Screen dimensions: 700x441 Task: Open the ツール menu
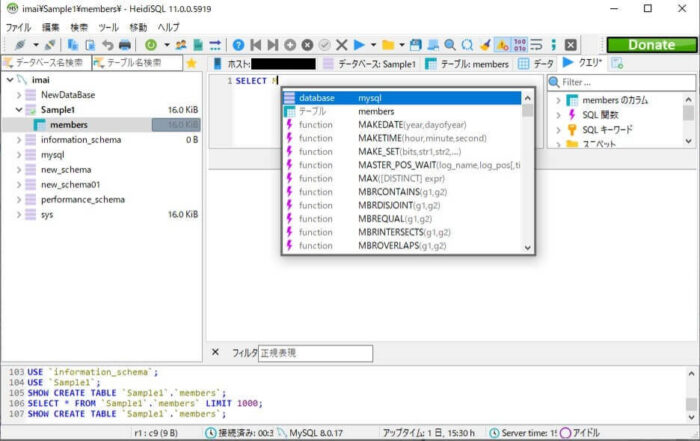108,28
